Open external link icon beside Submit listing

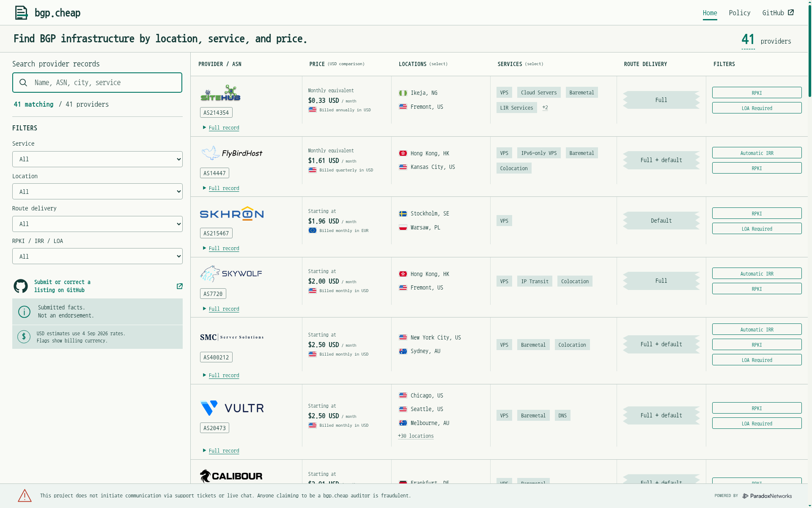pos(179,286)
